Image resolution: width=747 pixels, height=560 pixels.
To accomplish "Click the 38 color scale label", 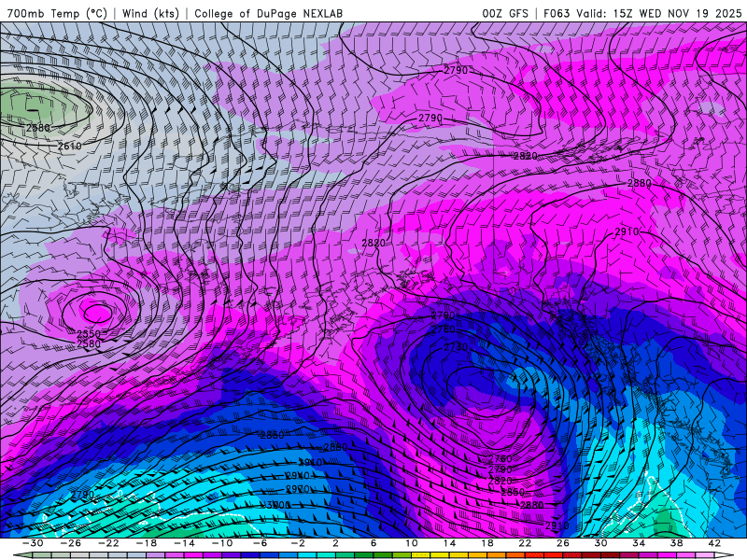I will pyautogui.click(x=676, y=543).
